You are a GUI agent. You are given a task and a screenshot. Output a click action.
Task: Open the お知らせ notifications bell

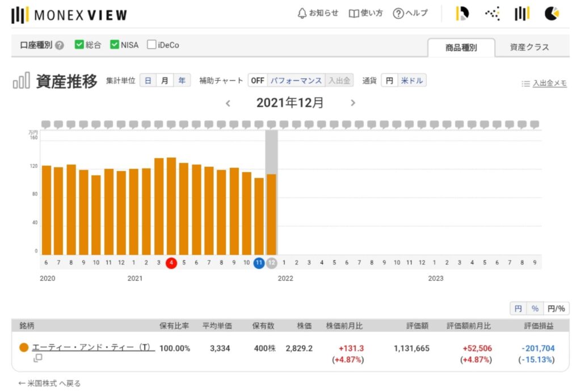pos(318,14)
